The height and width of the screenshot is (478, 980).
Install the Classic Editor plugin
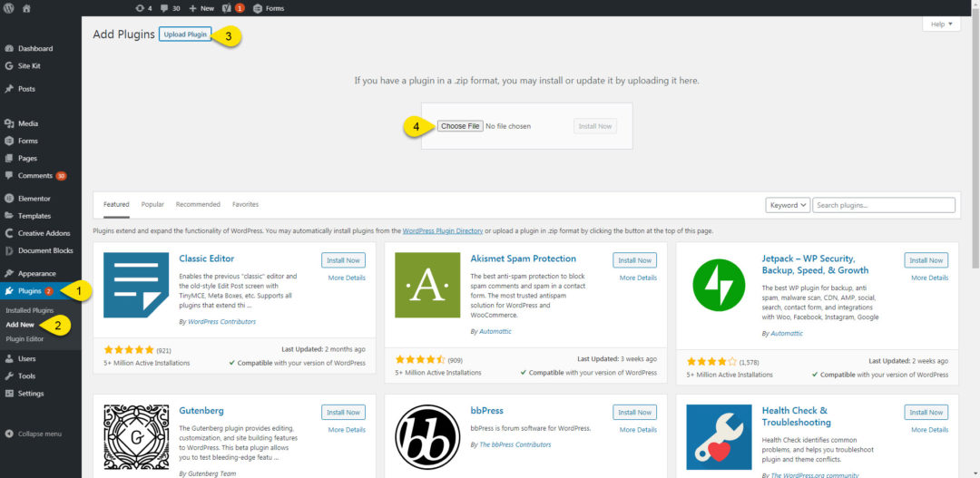343,260
